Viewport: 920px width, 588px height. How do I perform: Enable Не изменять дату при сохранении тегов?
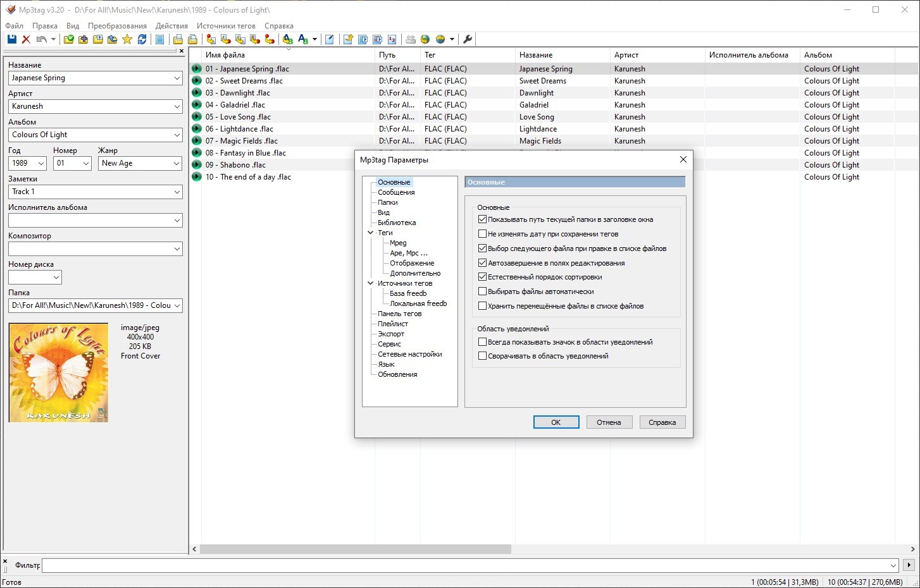[483, 234]
